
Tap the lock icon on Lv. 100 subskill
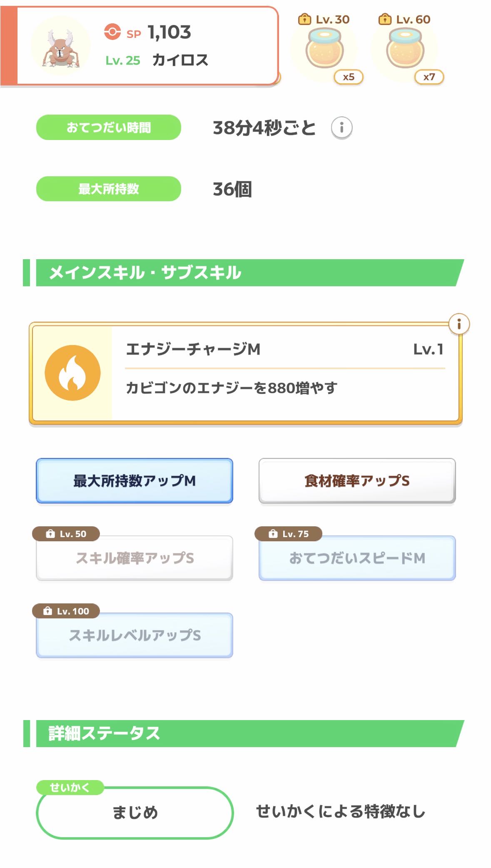point(48,611)
